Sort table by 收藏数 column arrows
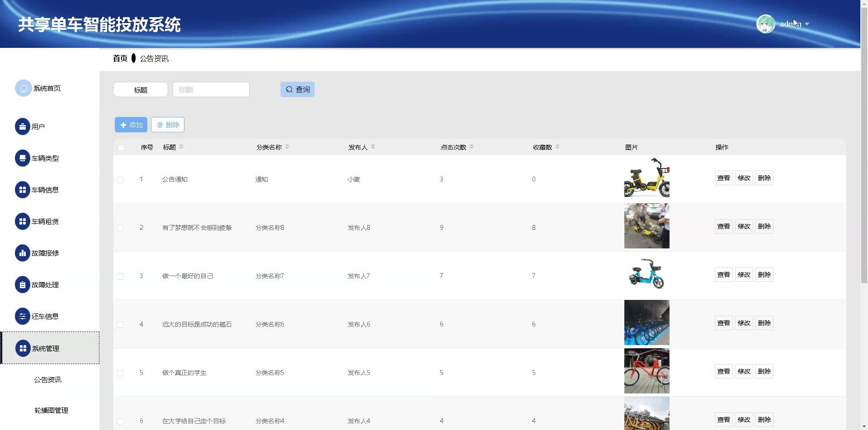This screenshot has width=868, height=430. (x=557, y=147)
